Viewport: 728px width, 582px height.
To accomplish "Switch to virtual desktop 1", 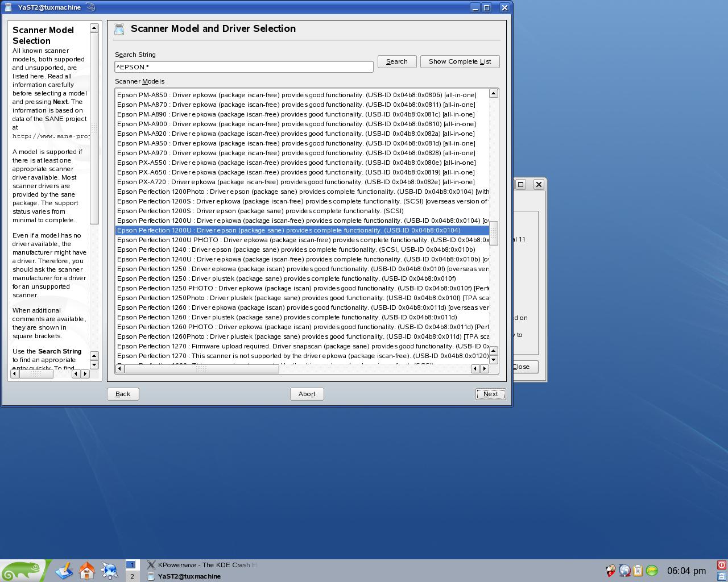I will coord(131,565).
